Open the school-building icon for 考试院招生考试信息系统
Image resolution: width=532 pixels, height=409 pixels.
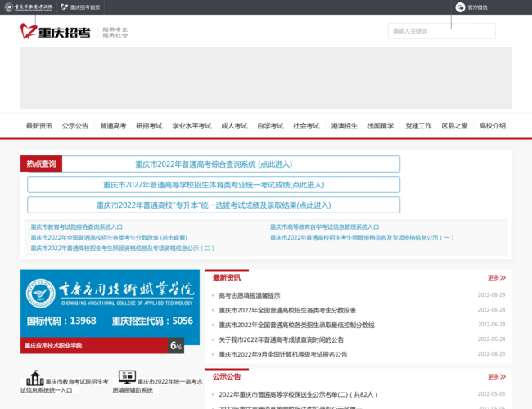tap(34, 378)
